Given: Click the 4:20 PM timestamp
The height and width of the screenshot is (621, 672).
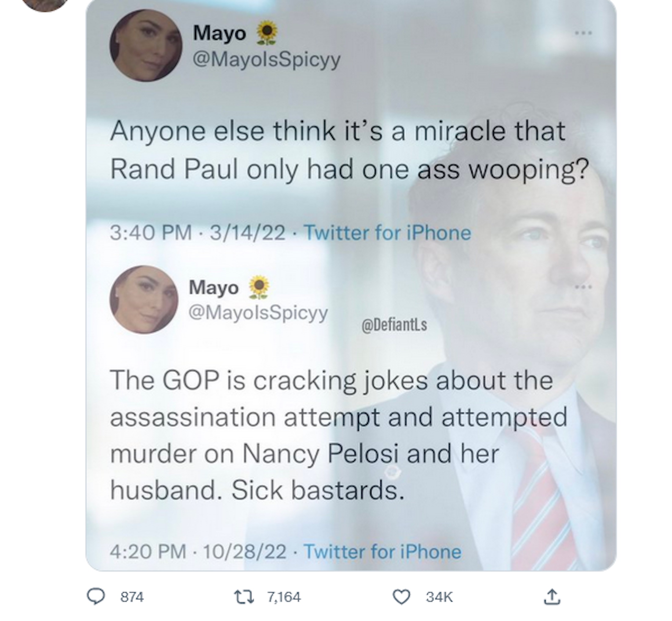Looking at the screenshot, I should 148,551.
